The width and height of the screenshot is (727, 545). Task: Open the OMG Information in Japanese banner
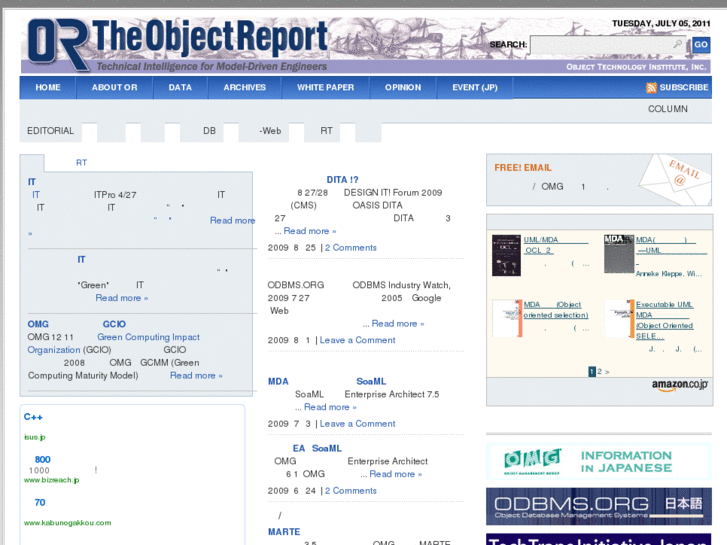[x=599, y=461]
